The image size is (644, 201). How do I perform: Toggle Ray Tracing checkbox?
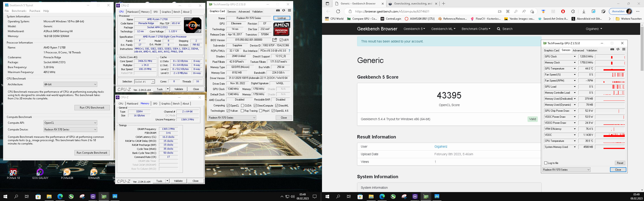click(x=242, y=111)
